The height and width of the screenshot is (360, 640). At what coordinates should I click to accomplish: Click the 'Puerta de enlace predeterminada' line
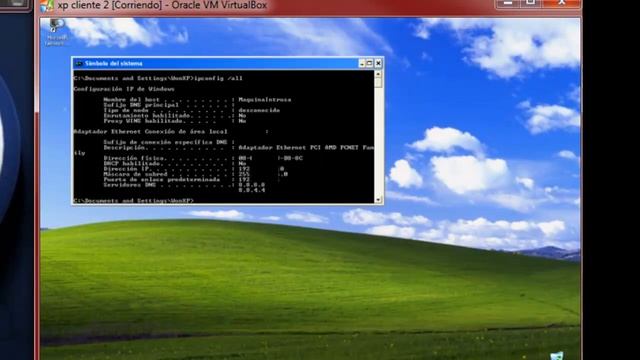176,179
